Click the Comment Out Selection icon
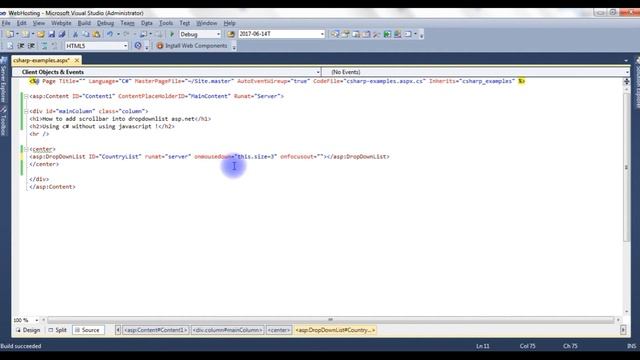Image resolution: width=640 pixels, height=360 pixels. coord(44,46)
